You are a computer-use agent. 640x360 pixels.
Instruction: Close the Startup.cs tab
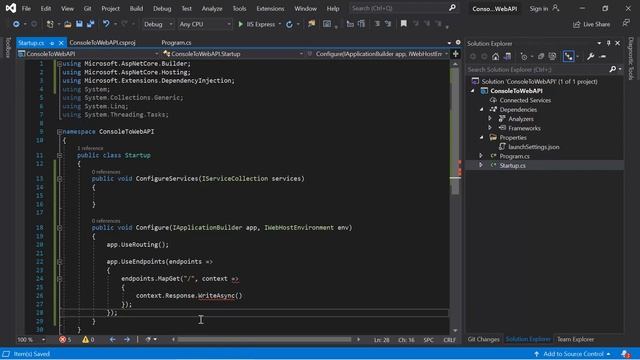coord(61,43)
